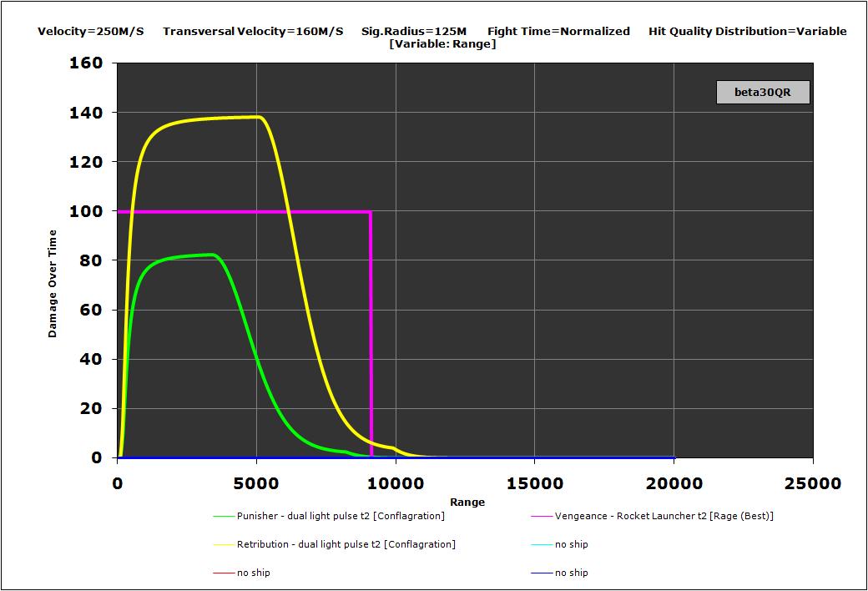Click the 80 y-axis label
868x591 pixels.
pos(92,260)
